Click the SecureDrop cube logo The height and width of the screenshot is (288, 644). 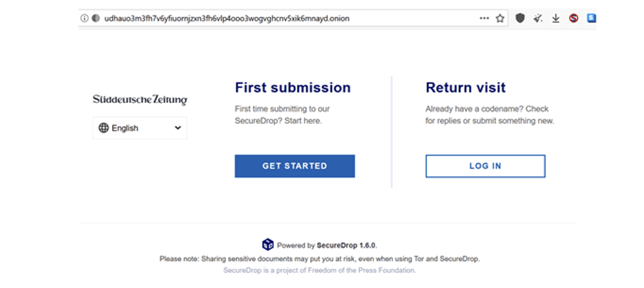pos(268,245)
